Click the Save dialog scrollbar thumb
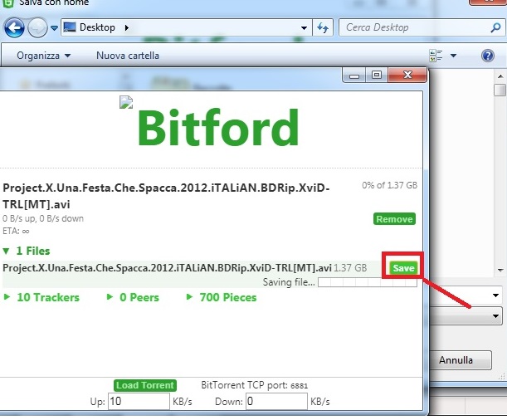The image size is (507, 420). (x=500, y=90)
